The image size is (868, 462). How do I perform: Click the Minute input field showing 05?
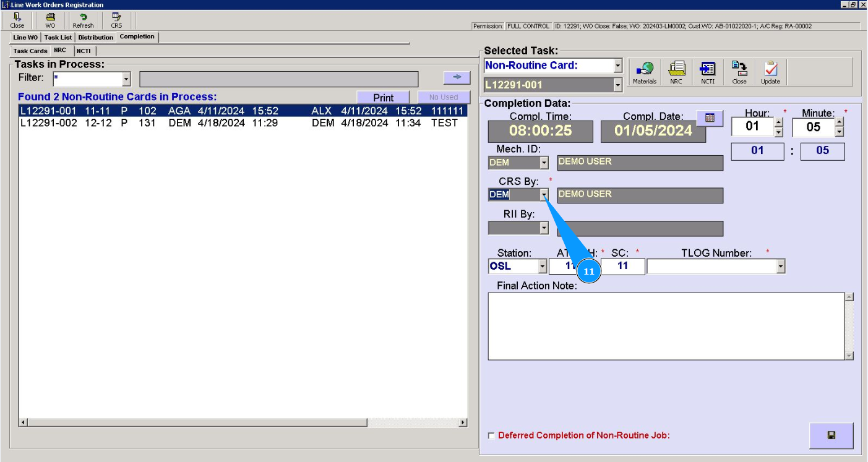[814, 127]
